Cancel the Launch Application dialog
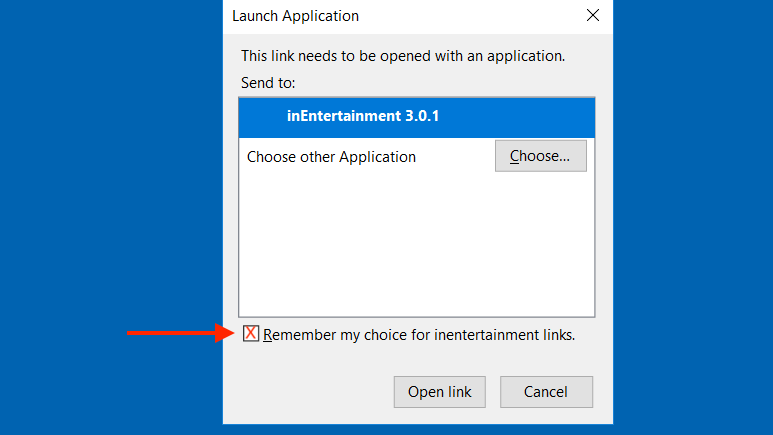Viewport: 773px width, 435px height. click(x=546, y=392)
